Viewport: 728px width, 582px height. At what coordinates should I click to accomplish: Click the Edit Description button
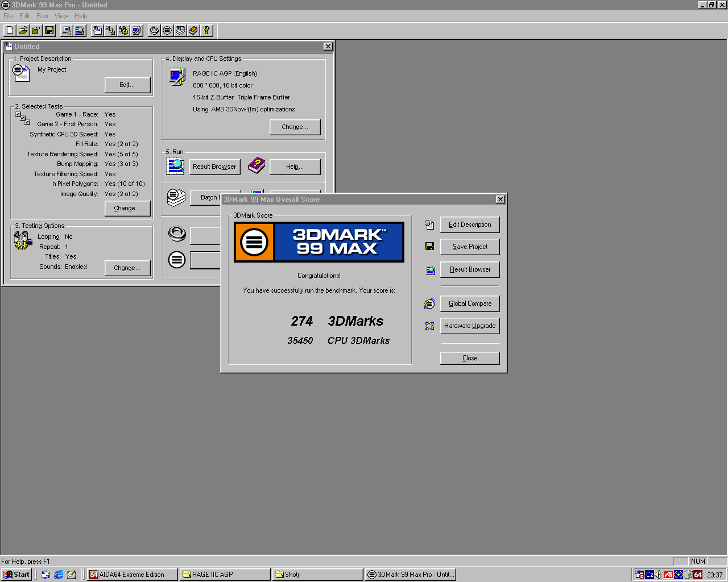[x=470, y=225]
